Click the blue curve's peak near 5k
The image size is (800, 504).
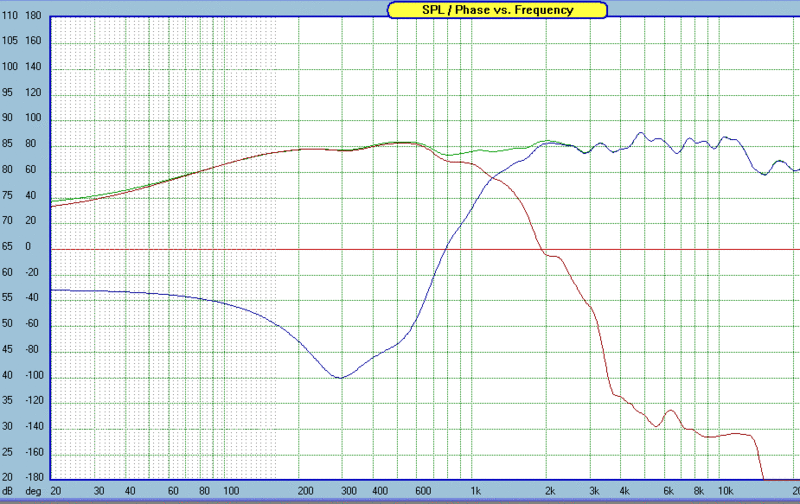[x=641, y=133]
